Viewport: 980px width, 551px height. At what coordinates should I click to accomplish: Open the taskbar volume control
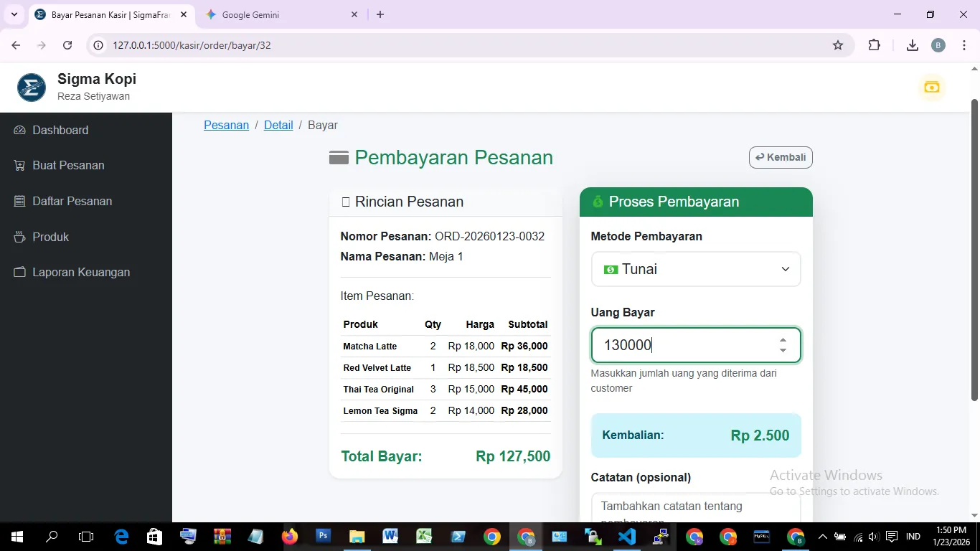pos(873,537)
